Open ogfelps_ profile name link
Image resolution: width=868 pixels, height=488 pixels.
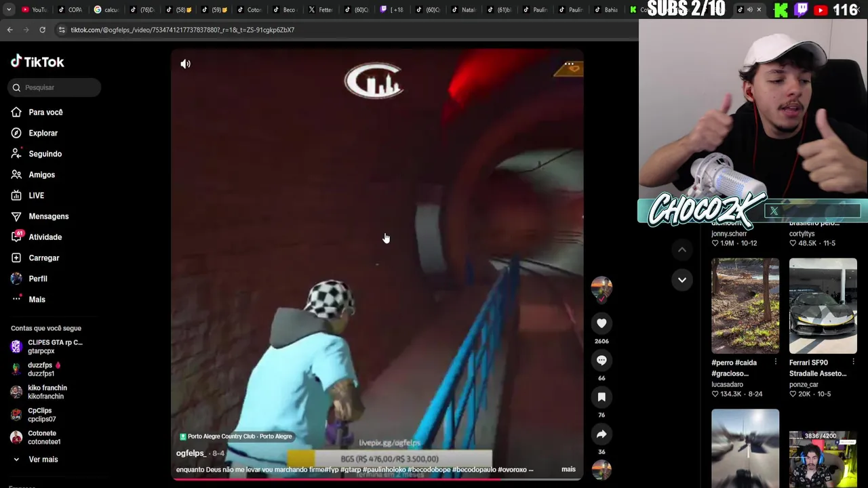tap(191, 453)
